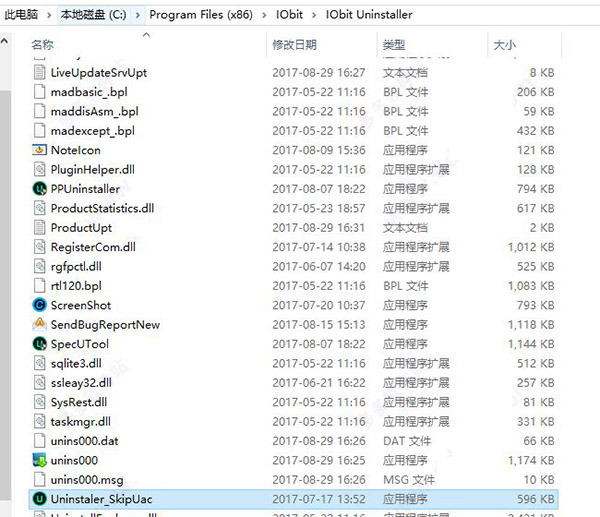The image size is (600, 517).
Task: Click the ssleay32.dll file icon
Action: tap(39, 383)
